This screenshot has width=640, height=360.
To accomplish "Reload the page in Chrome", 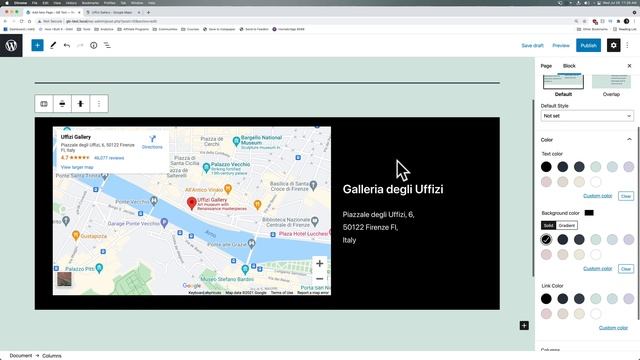I will tap(22, 21).
